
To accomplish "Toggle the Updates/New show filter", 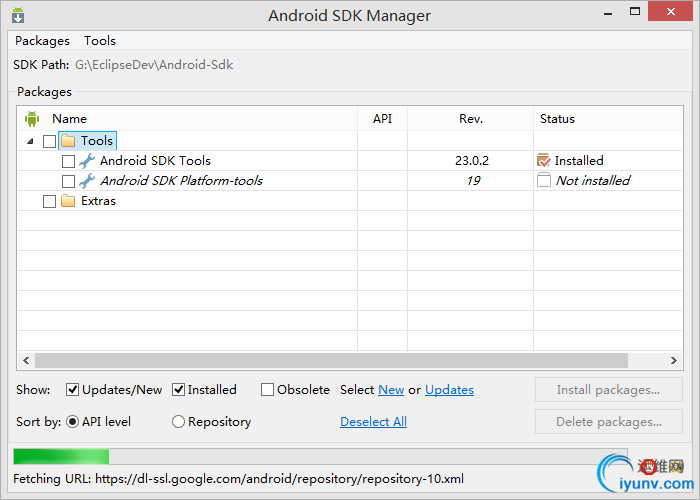I will tap(72, 390).
